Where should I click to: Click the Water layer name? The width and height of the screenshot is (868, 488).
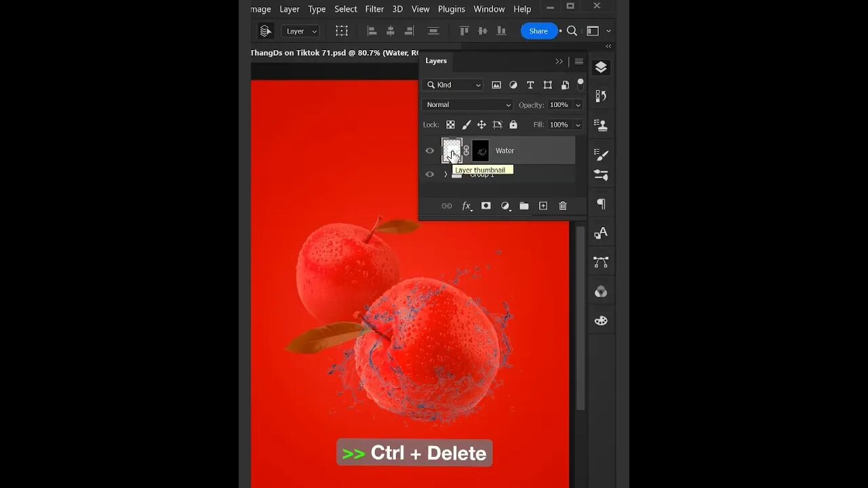505,150
